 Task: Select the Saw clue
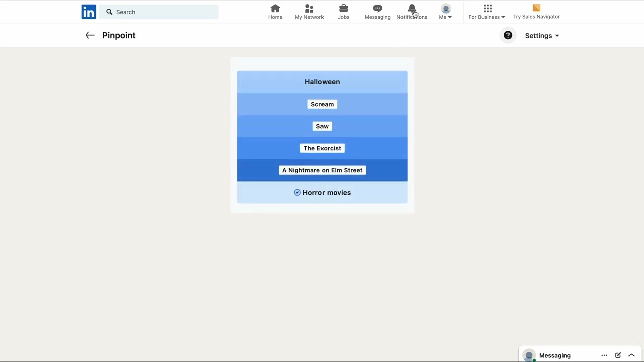[x=322, y=126]
